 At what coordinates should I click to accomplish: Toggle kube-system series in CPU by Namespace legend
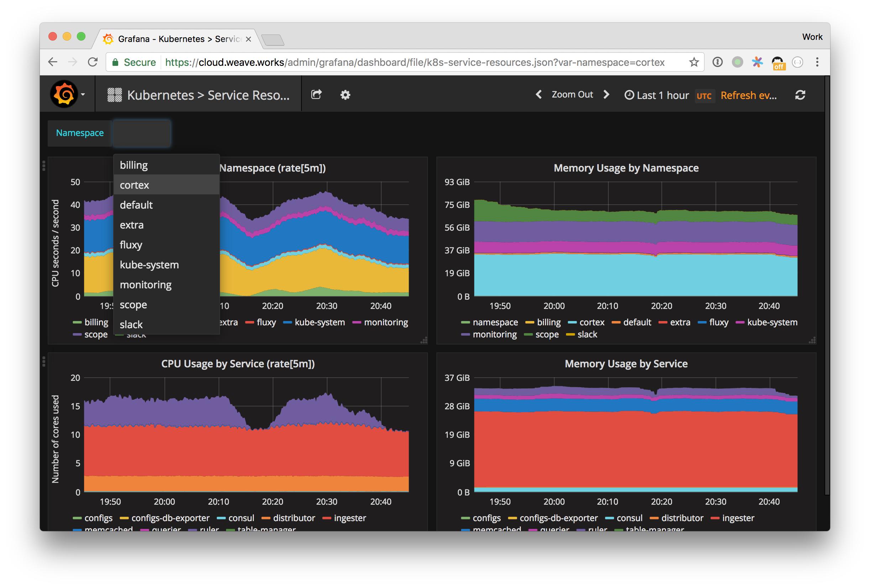[319, 322]
